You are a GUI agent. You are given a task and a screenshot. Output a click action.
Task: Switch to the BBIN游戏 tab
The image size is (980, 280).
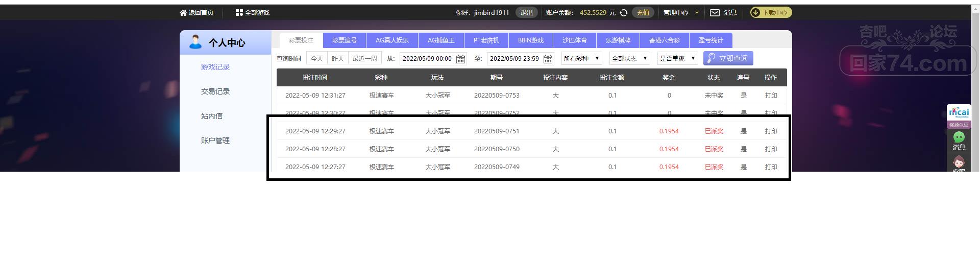click(531, 40)
